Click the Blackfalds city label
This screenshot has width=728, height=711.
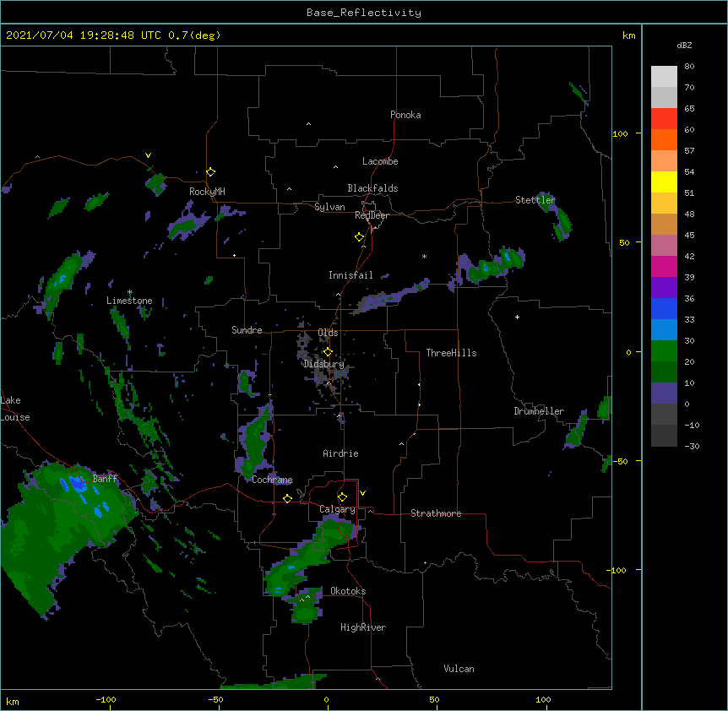click(x=372, y=188)
